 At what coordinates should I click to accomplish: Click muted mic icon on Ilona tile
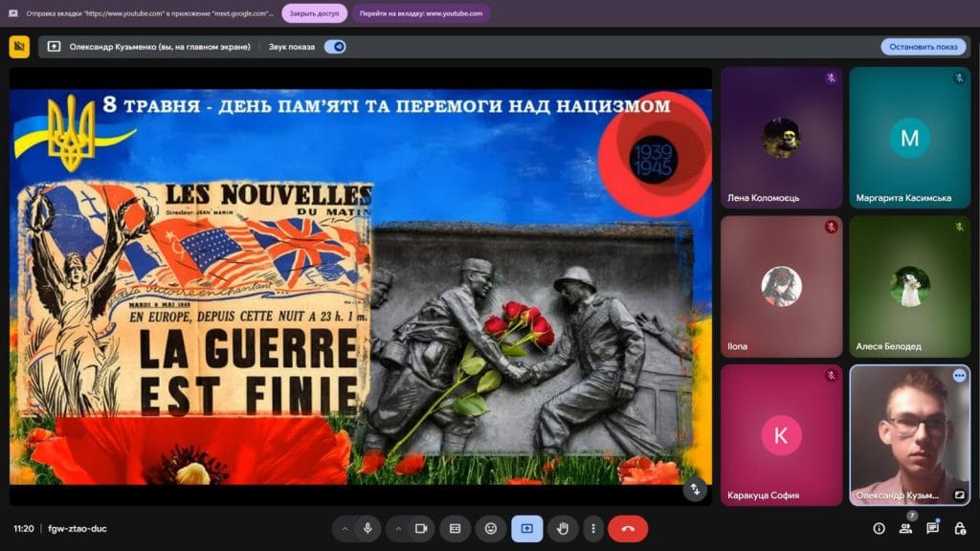pyautogui.click(x=831, y=227)
